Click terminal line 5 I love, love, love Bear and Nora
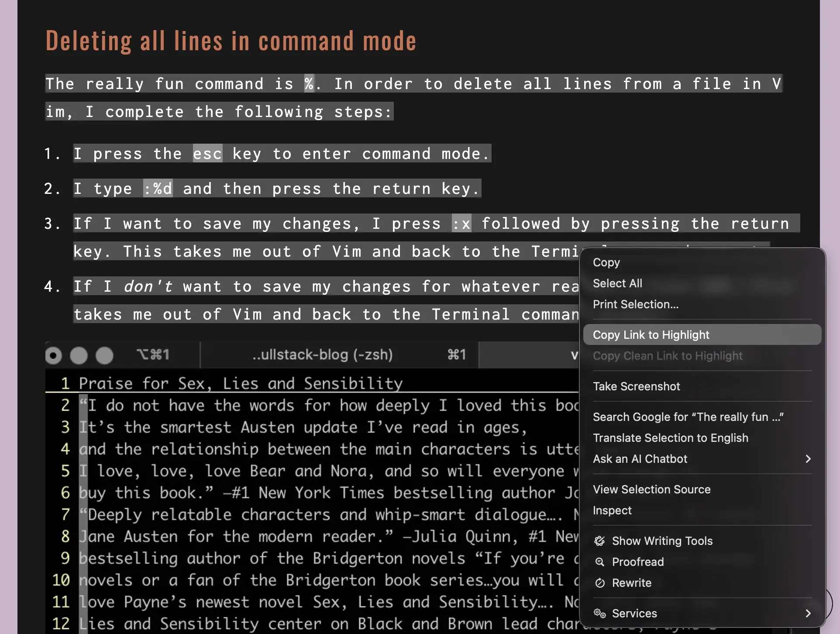This screenshot has height=634, width=840. coord(329,471)
